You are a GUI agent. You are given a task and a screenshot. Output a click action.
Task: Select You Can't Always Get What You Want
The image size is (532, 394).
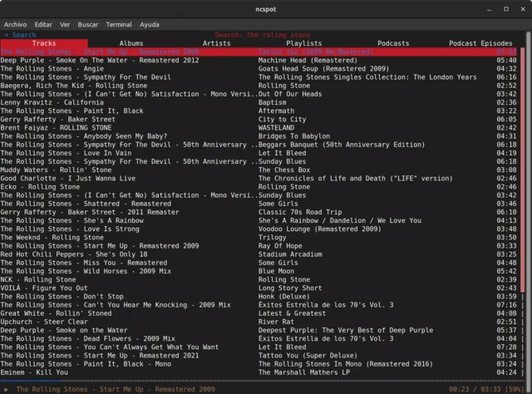[259, 347]
